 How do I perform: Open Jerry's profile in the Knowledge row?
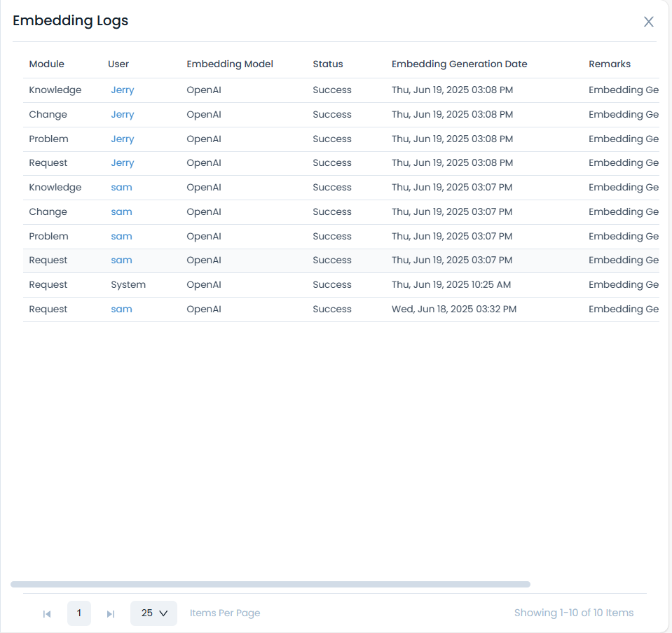tap(122, 90)
